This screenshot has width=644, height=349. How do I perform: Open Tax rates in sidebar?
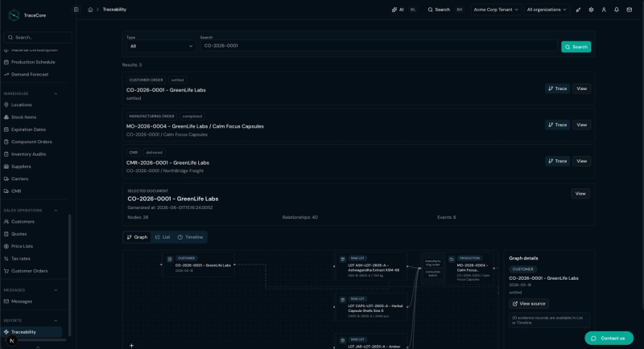(x=21, y=258)
